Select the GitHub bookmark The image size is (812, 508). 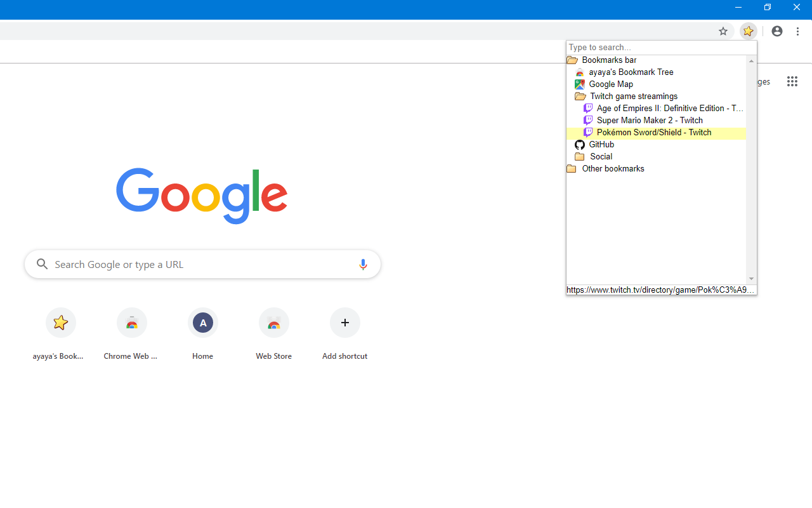[601, 144]
